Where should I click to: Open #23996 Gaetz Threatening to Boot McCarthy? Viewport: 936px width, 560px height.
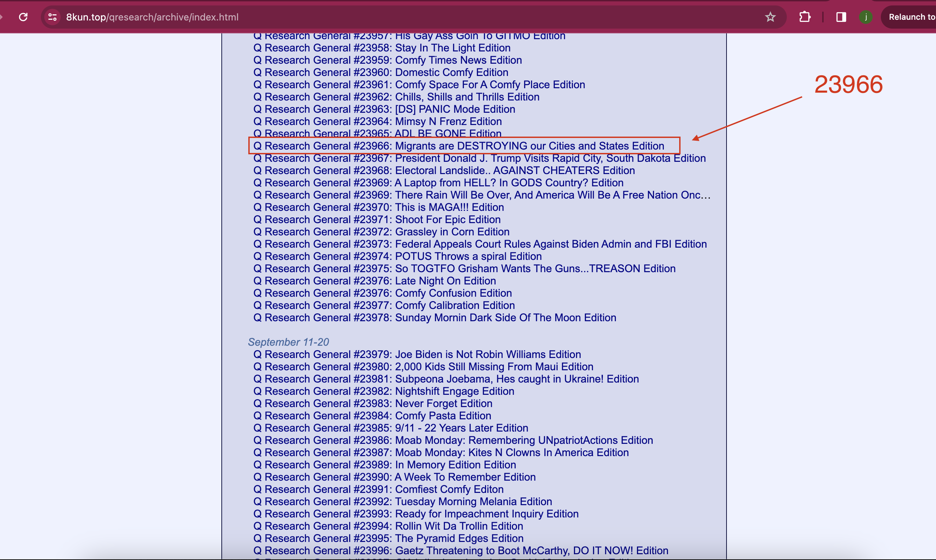[x=461, y=550]
